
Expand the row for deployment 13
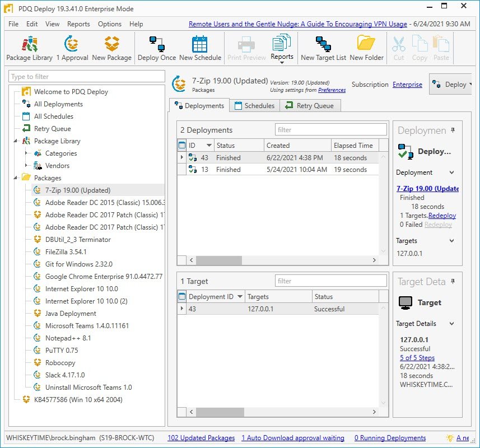(x=181, y=169)
